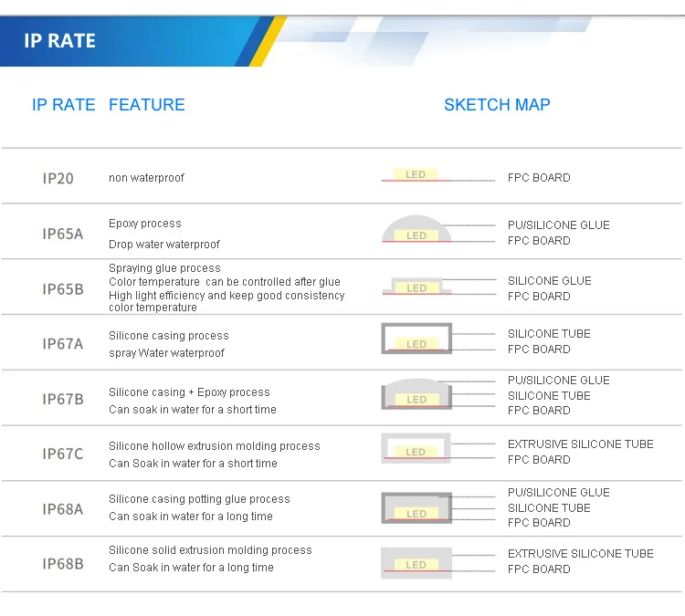Select the FEATURE column header
Screen dimensions: 685x616
pyautogui.click(x=146, y=105)
